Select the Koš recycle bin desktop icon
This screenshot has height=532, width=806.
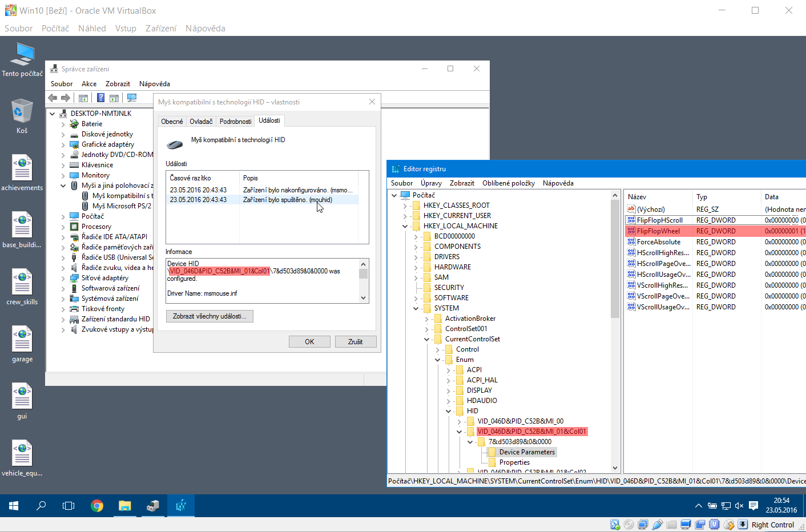coord(22,115)
